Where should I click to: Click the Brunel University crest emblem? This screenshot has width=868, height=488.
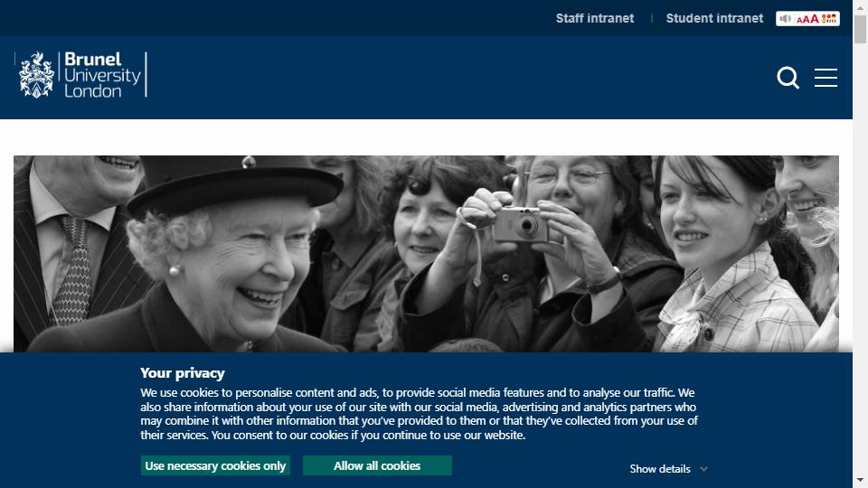[36, 75]
